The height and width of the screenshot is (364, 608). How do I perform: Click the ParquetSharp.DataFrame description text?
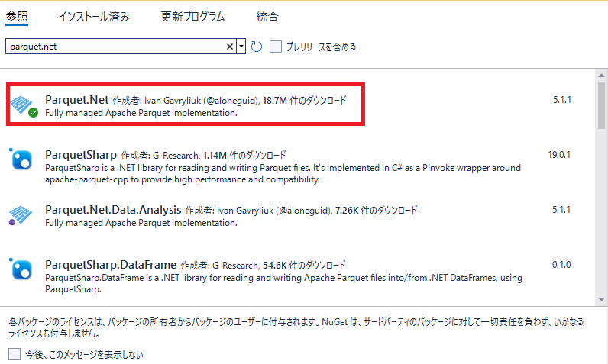(x=283, y=283)
